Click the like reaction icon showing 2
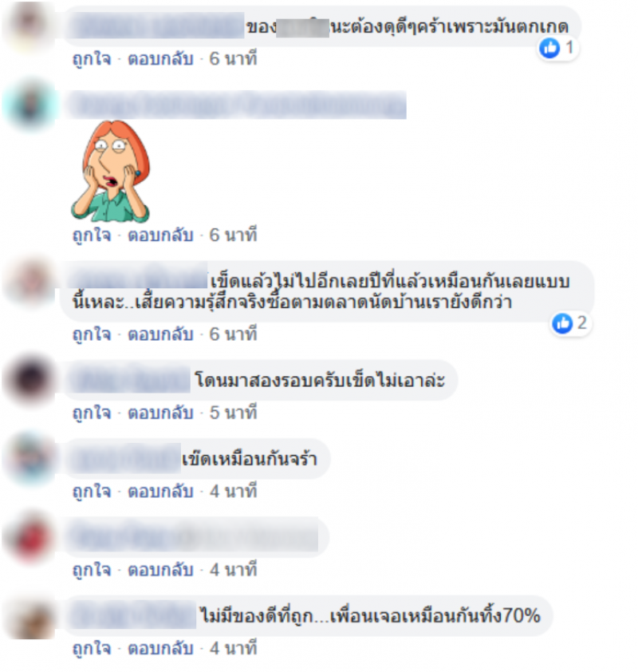The width and height of the screenshot is (638, 672). (562, 322)
